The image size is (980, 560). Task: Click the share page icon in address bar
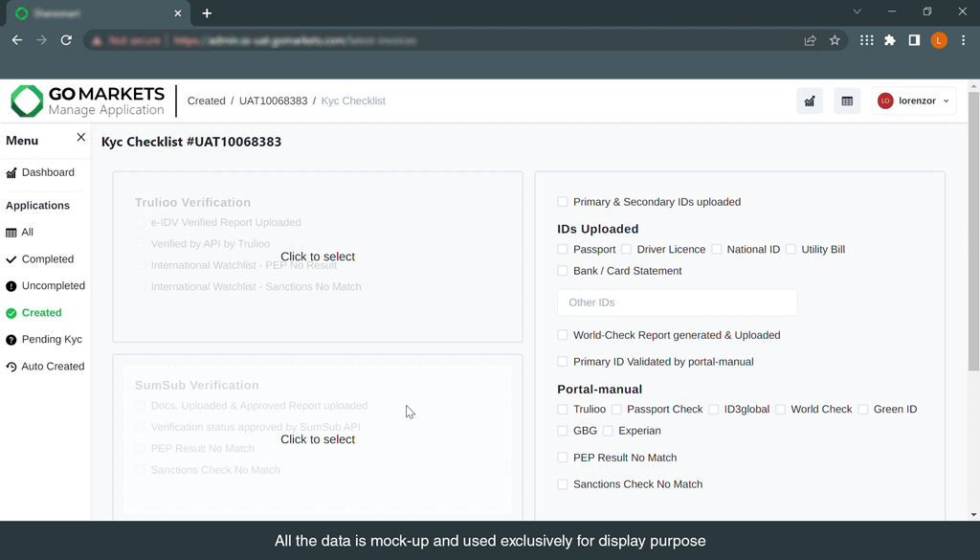coord(810,40)
